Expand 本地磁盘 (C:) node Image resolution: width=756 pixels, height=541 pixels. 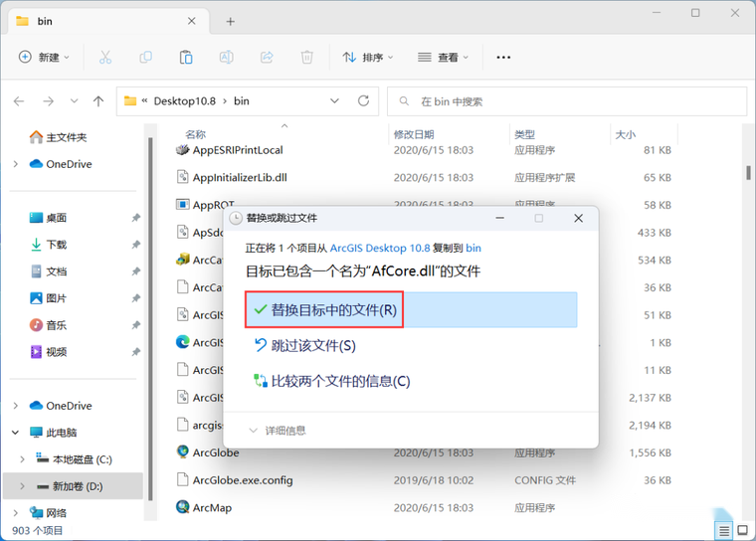[22, 459]
